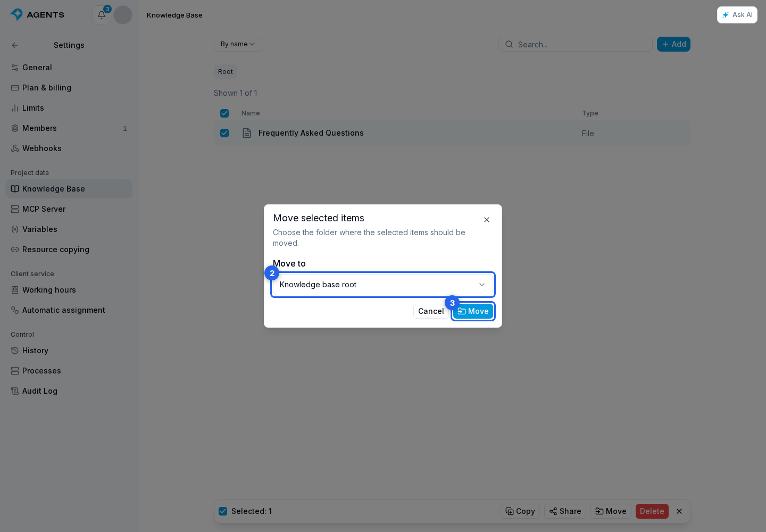The height and width of the screenshot is (532, 766).
Task: Open the Audit Log
Action: 69,391
